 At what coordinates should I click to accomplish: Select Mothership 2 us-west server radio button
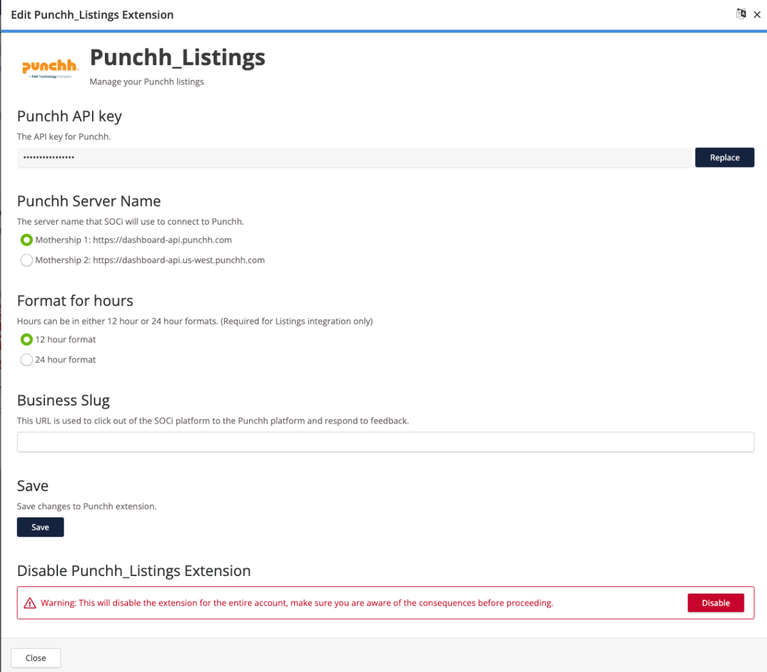click(x=26, y=260)
